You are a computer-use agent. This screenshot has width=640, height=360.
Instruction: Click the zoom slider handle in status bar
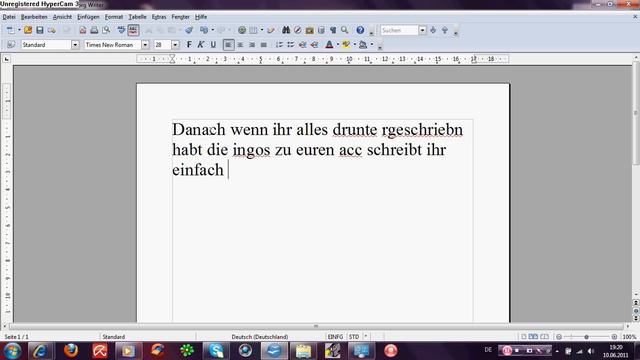click(586, 337)
